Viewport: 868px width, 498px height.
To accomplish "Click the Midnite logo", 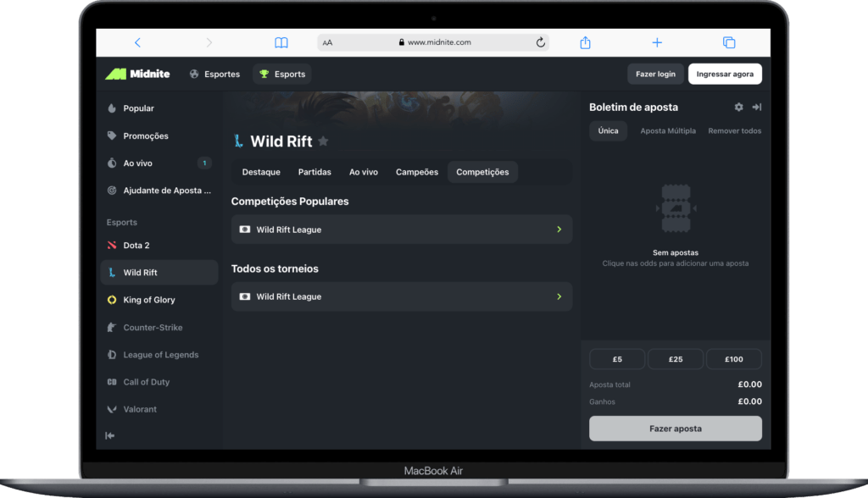I will point(138,74).
